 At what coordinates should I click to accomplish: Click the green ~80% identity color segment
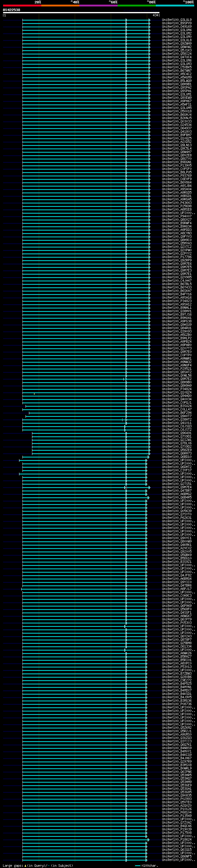pyautogui.click(x=137, y=6)
